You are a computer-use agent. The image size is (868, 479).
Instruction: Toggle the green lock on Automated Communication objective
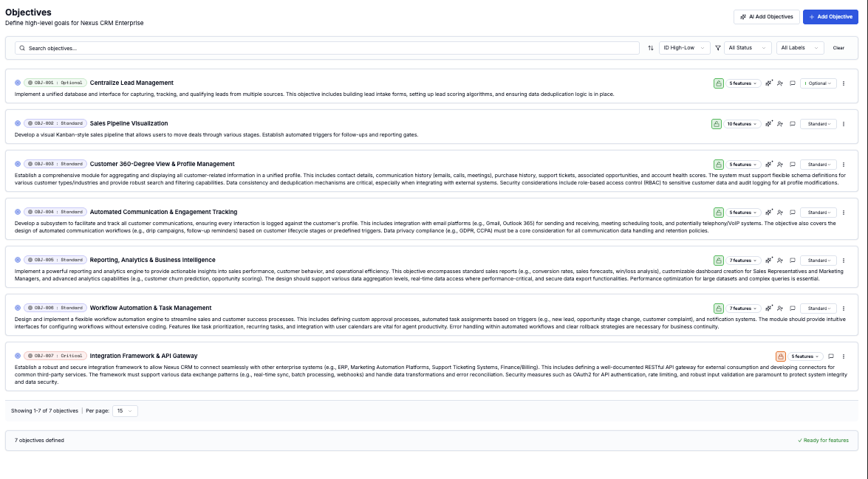[719, 213]
